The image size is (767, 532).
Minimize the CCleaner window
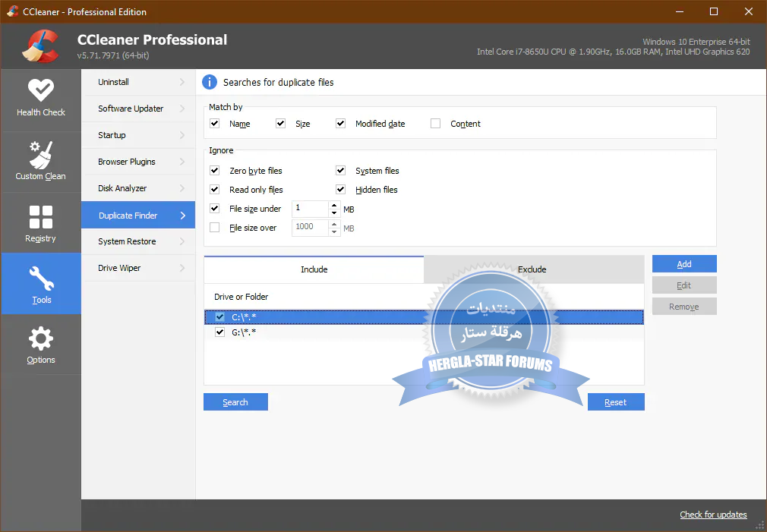(680, 11)
